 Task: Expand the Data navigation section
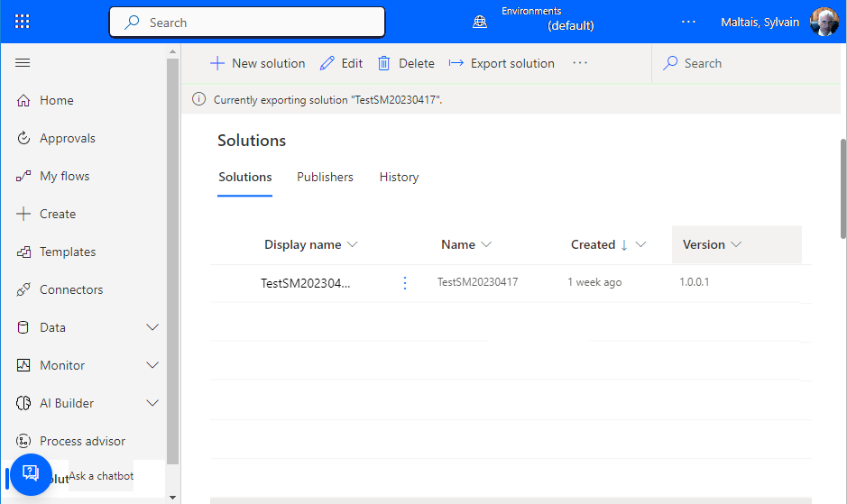(x=152, y=327)
